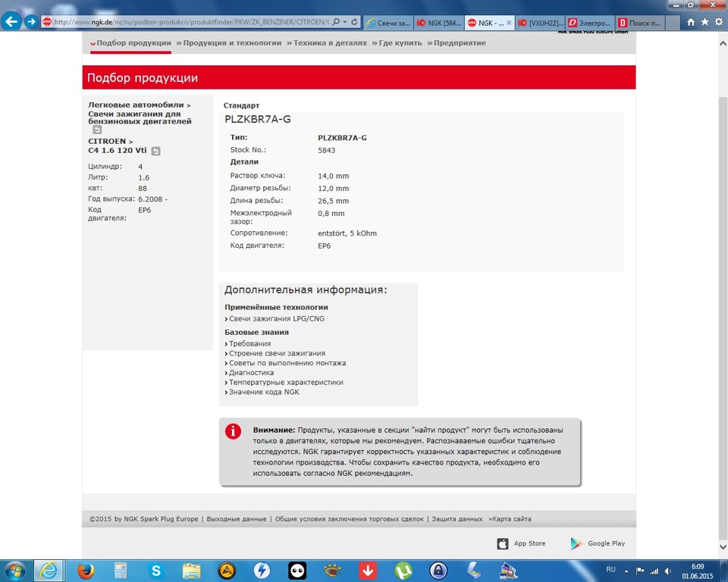The width and height of the screenshot is (728, 582).
Task: Open the black square icon with white eyes
Action: click(x=297, y=571)
